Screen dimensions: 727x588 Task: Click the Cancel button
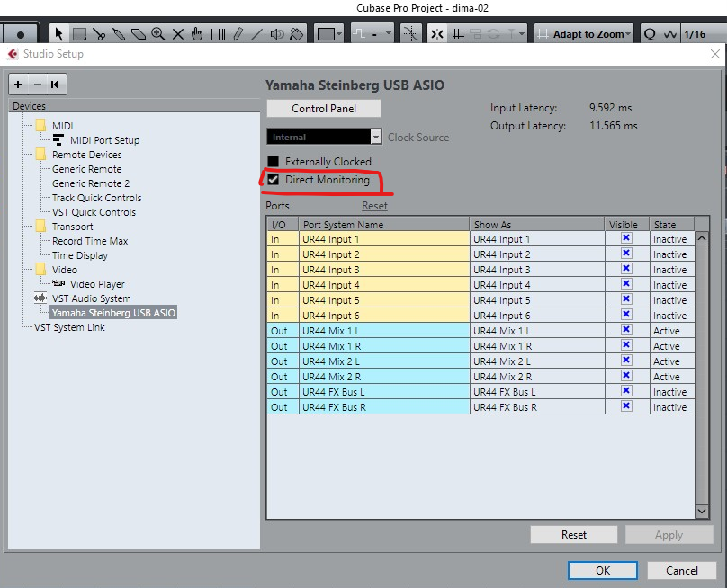(x=682, y=570)
